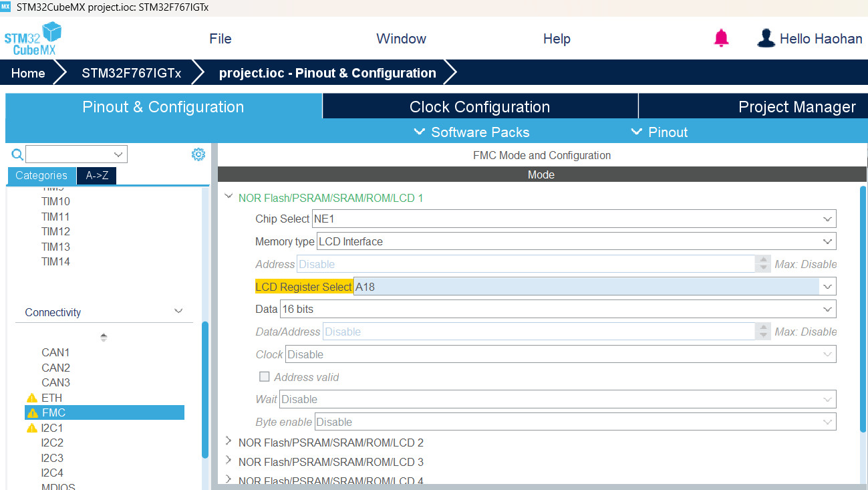
Task: Select TIM13 in the list
Action: point(55,247)
